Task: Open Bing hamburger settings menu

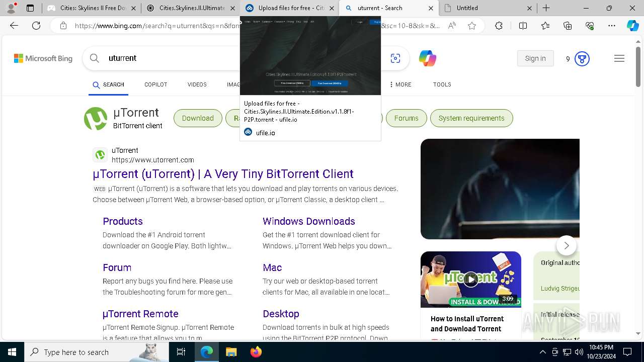Action: point(619,59)
